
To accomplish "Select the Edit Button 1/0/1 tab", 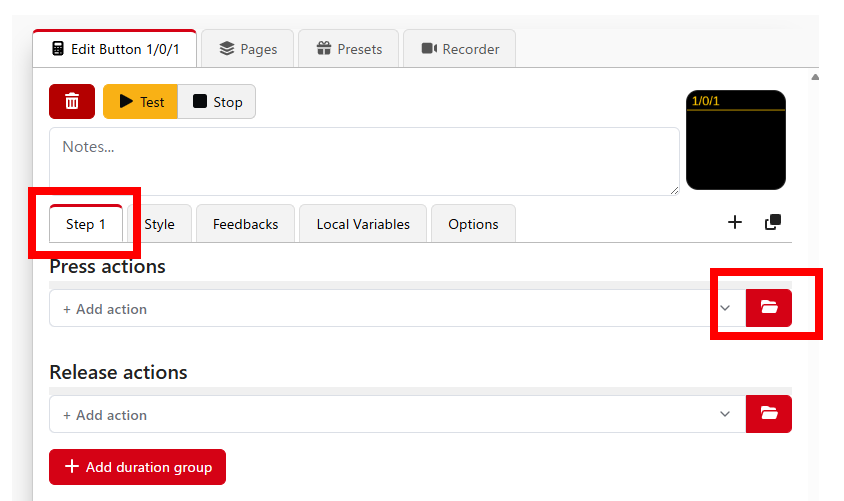I will coord(115,49).
